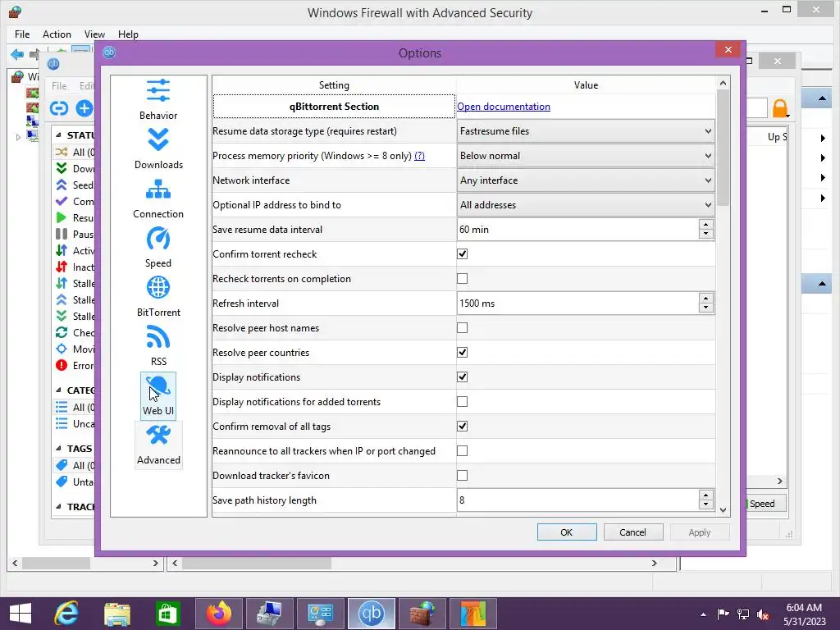
Task: Select the Resumed status filter play icon
Action: coord(62,217)
